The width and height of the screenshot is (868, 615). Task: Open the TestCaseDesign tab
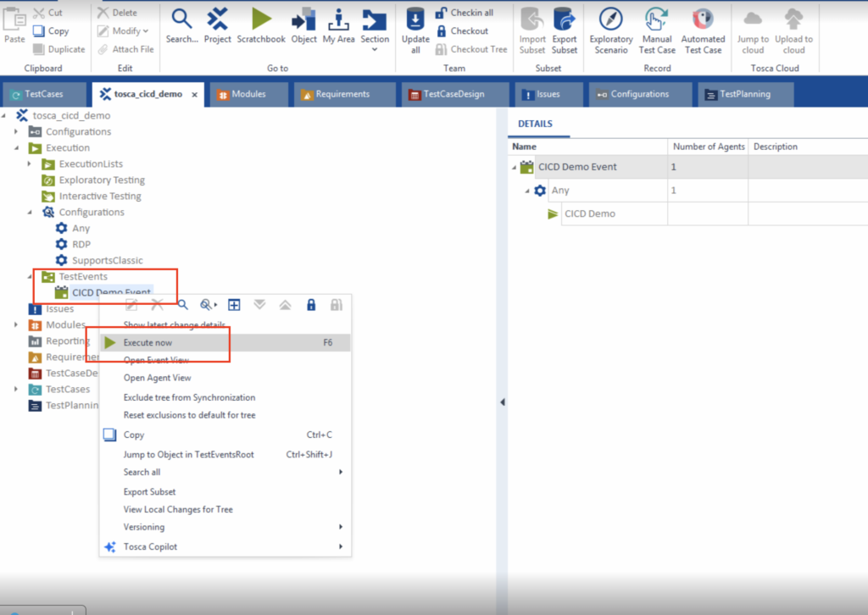point(454,94)
